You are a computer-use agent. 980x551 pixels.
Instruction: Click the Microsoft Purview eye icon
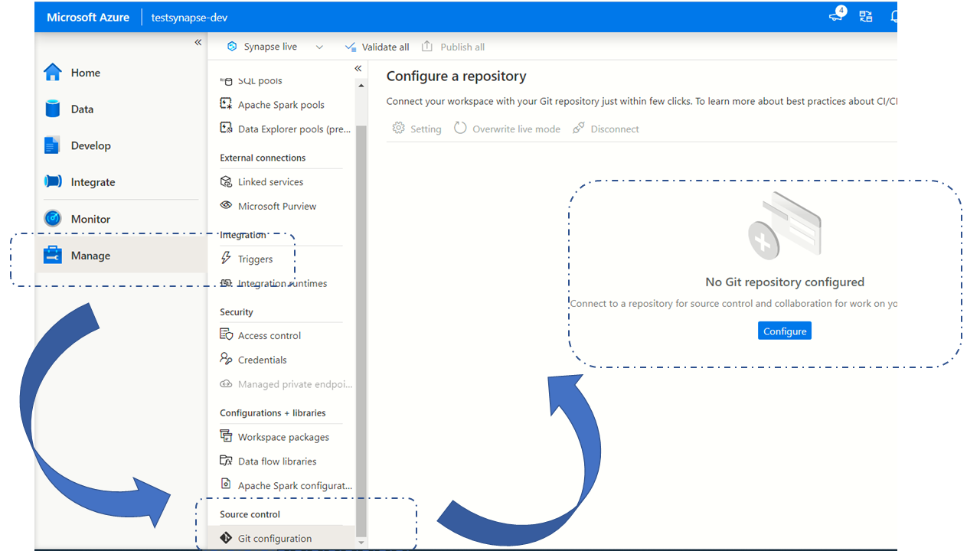coord(226,205)
